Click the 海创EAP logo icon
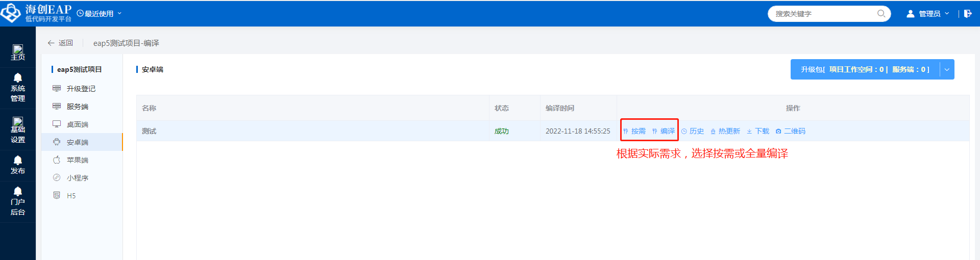This screenshot has width=980, height=260. coord(11,13)
